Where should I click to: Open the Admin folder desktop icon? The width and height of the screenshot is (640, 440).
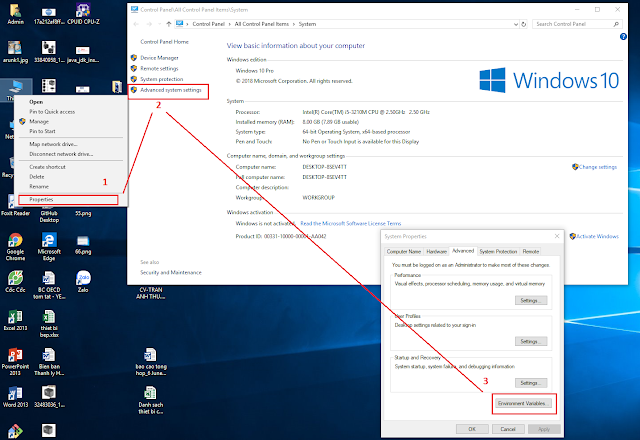(x=15, y=13)
